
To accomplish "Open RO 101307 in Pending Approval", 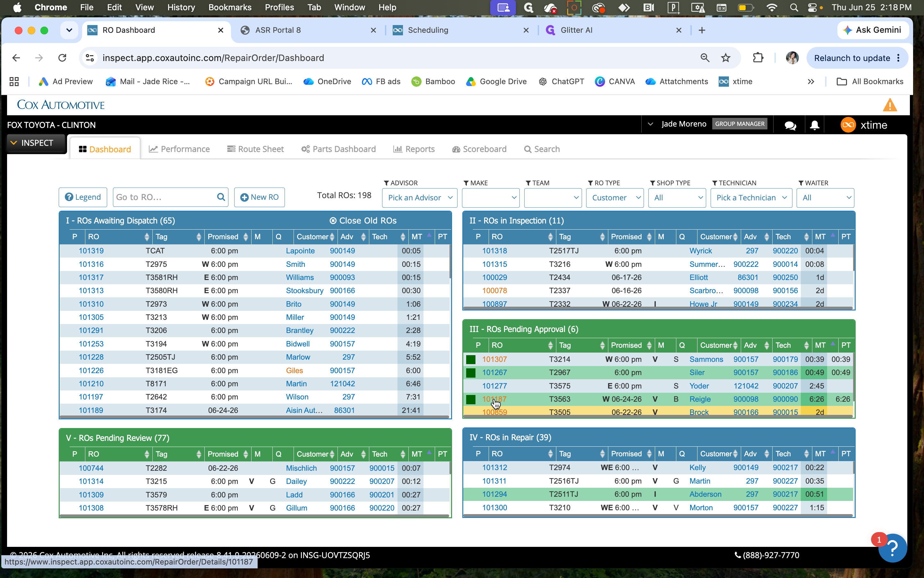I will [x=494, y=359].
